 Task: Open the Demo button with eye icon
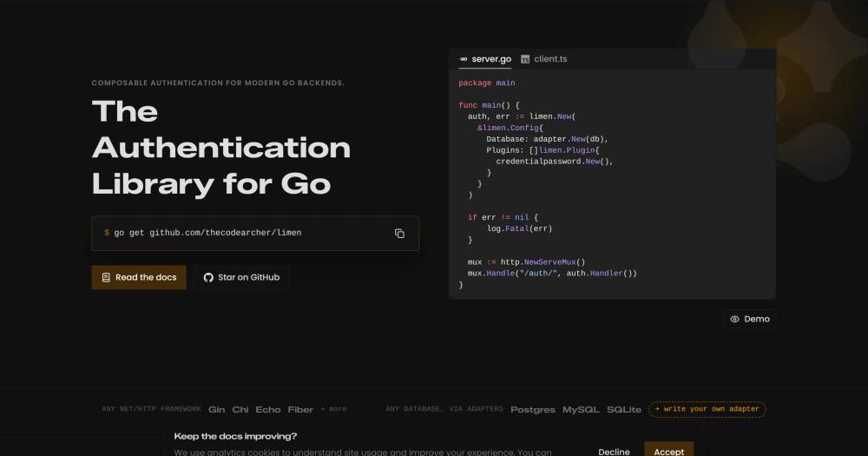pos(750,319)
